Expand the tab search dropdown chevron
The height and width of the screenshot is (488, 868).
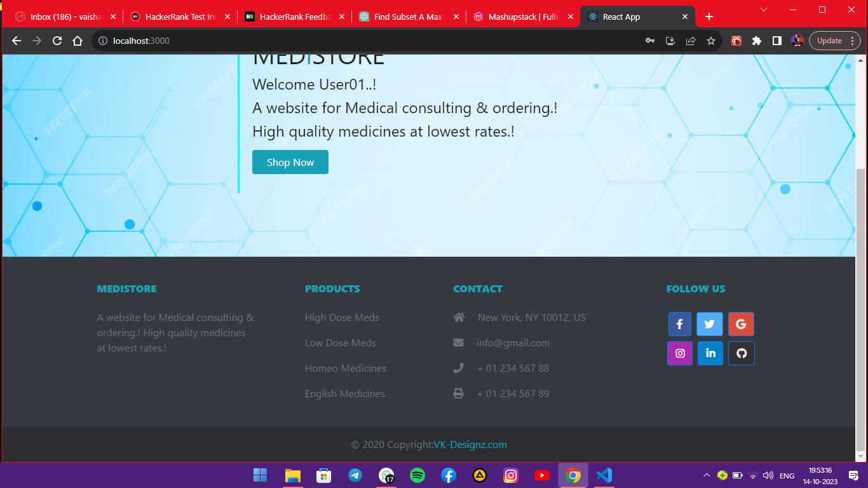(764, 10)
